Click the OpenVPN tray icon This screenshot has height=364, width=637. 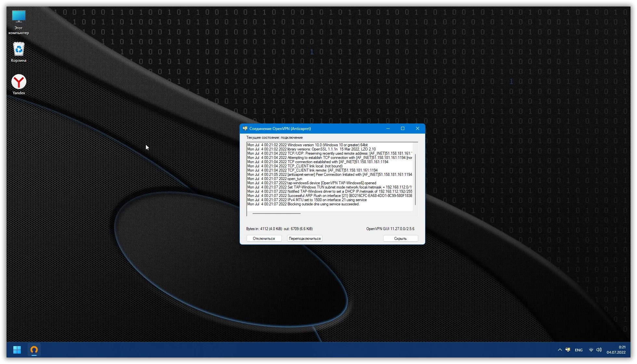(x=568, y=350)
